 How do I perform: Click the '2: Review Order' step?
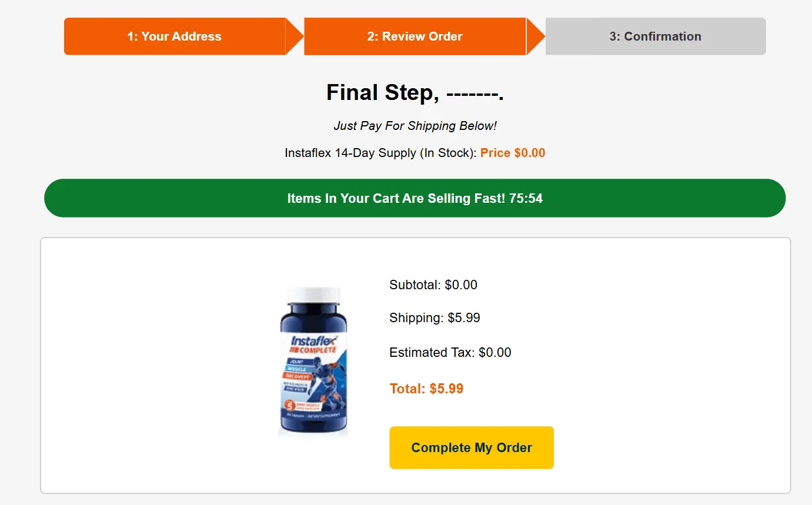[415, 36]
